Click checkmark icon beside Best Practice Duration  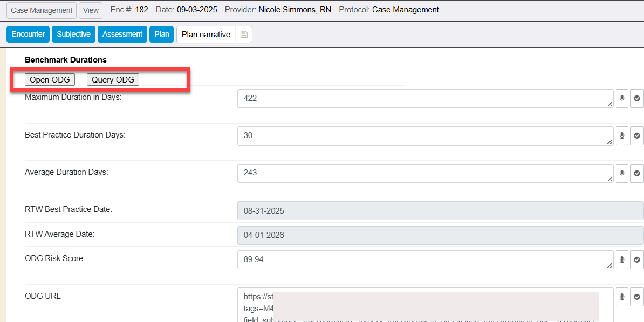point(637,136)
